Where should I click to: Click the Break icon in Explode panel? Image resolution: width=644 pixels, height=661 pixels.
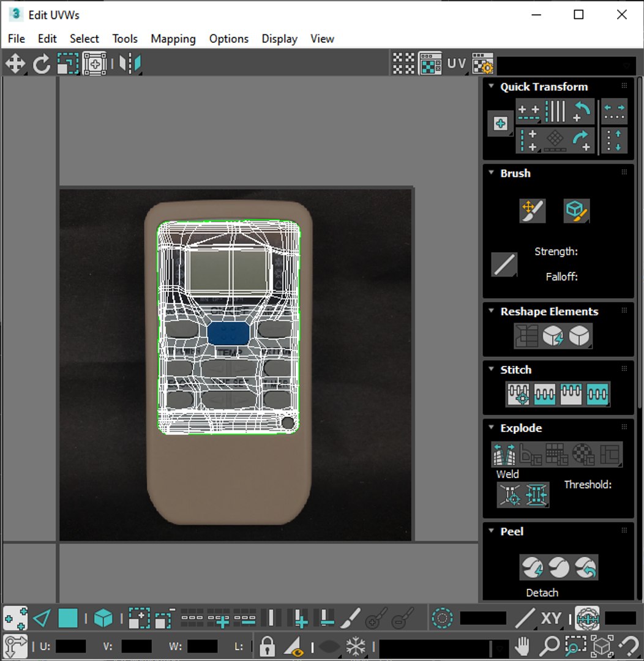click(504, 454)
